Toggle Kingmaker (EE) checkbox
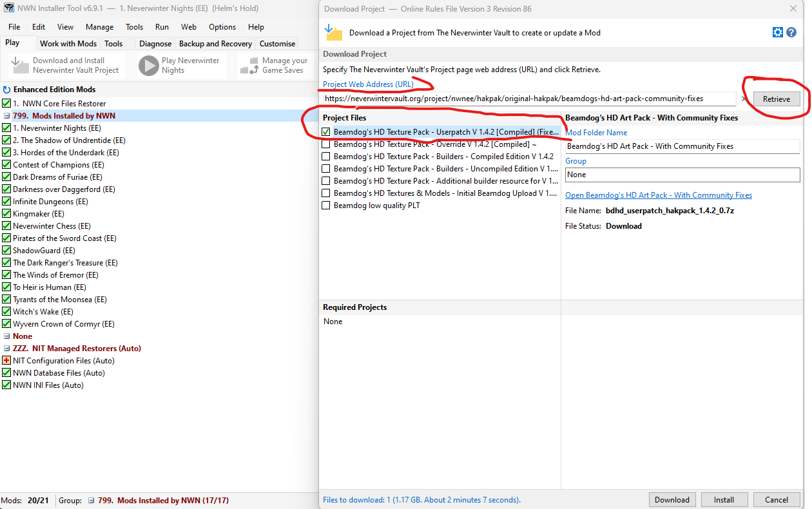The image size is (812, 509). 6,214
